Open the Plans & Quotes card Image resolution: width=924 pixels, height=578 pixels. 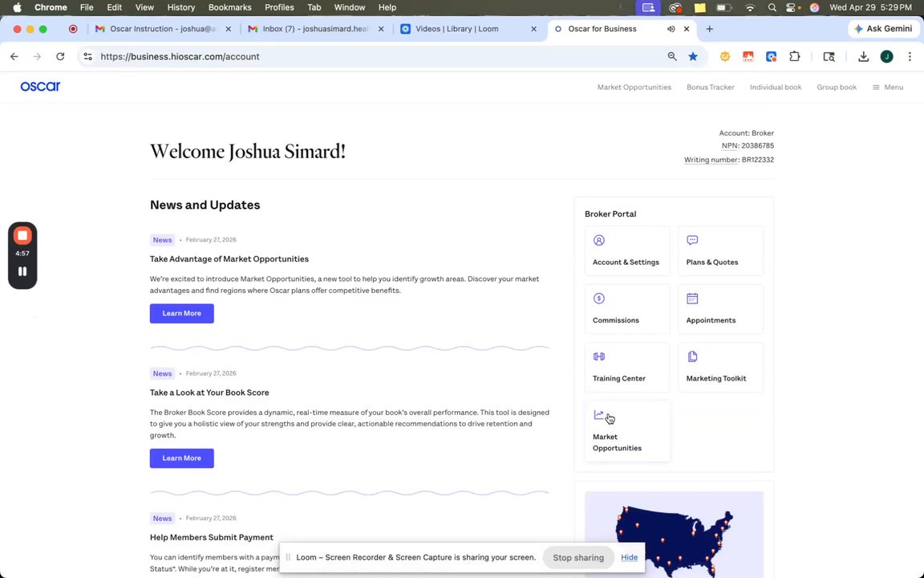point(720,250)
